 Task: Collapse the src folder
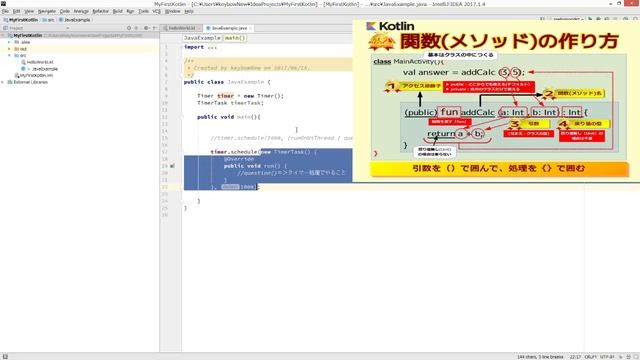[9, 56]
